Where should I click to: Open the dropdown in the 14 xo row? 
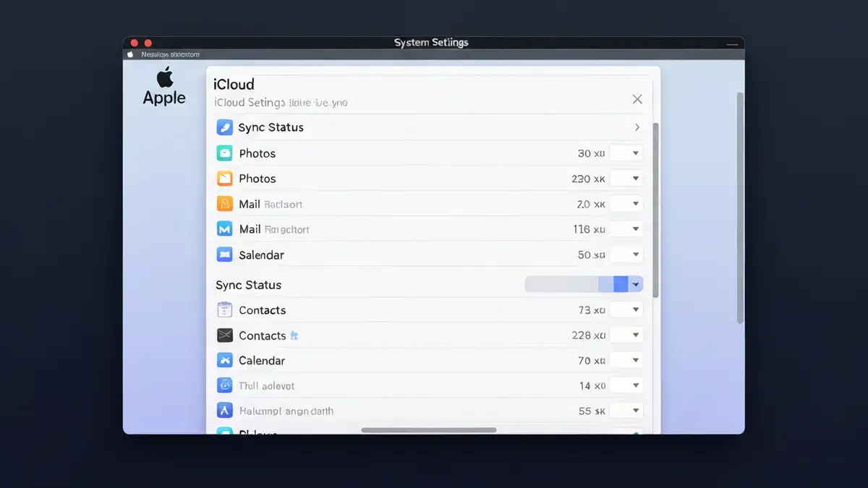click(x=626, y=385)
